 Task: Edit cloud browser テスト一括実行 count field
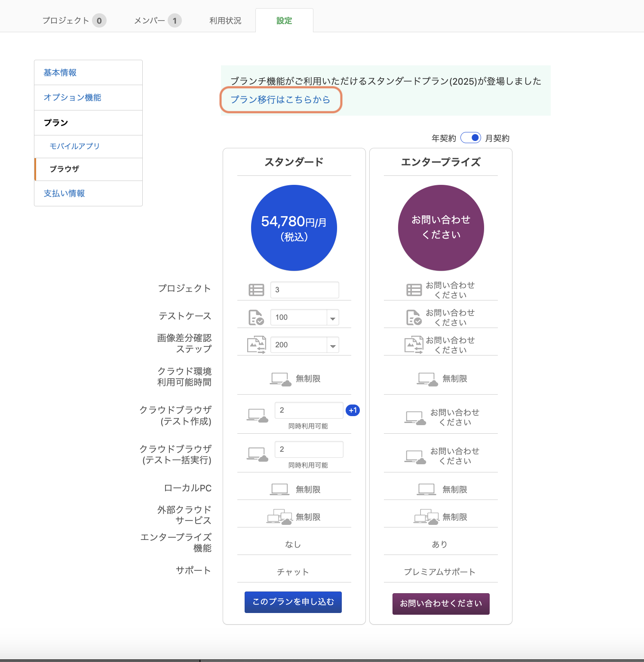pyautogui.click(x=309, y=450)
